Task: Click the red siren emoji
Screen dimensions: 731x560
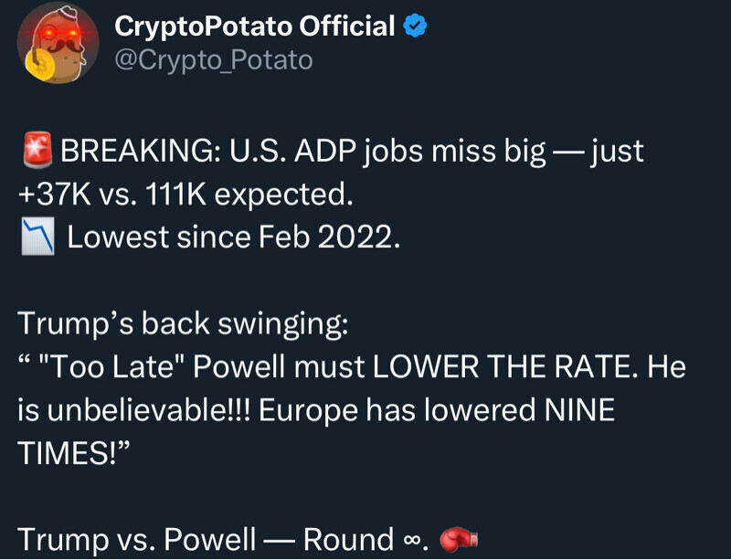Action: [x=37, y=151]
